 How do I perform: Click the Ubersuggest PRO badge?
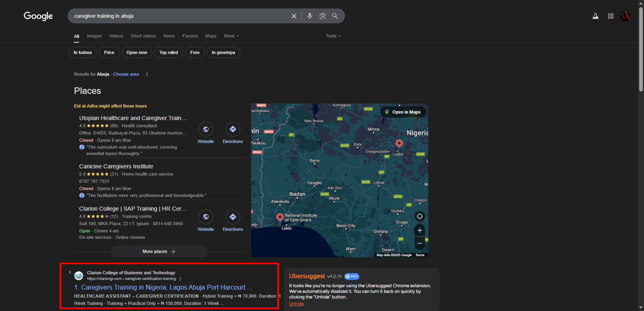[352, 276]
